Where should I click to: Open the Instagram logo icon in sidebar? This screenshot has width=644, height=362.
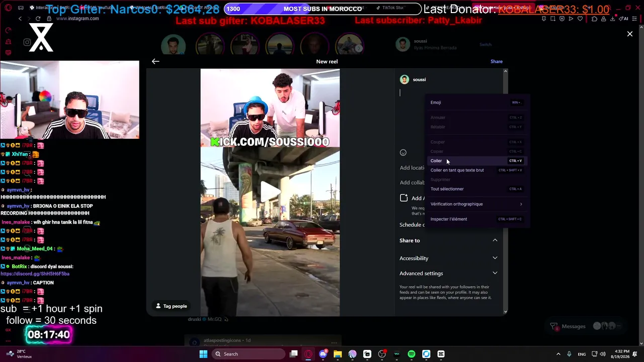27,42
